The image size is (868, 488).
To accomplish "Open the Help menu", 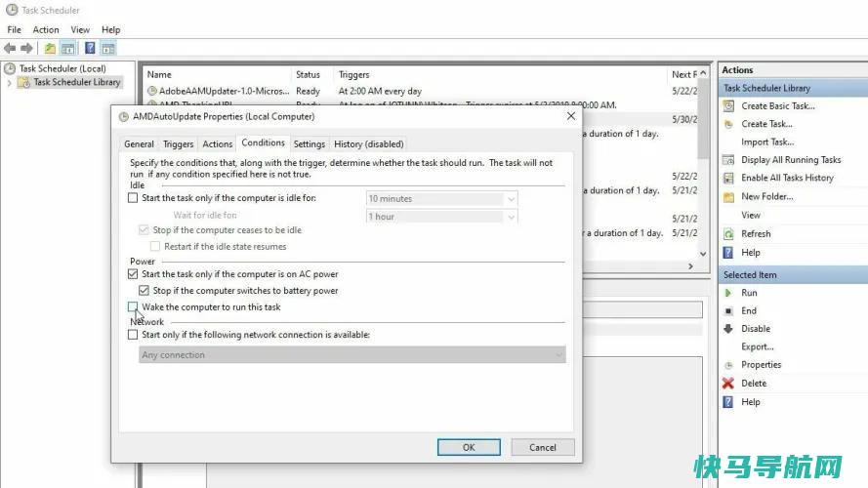I will [x=110, y=30].
